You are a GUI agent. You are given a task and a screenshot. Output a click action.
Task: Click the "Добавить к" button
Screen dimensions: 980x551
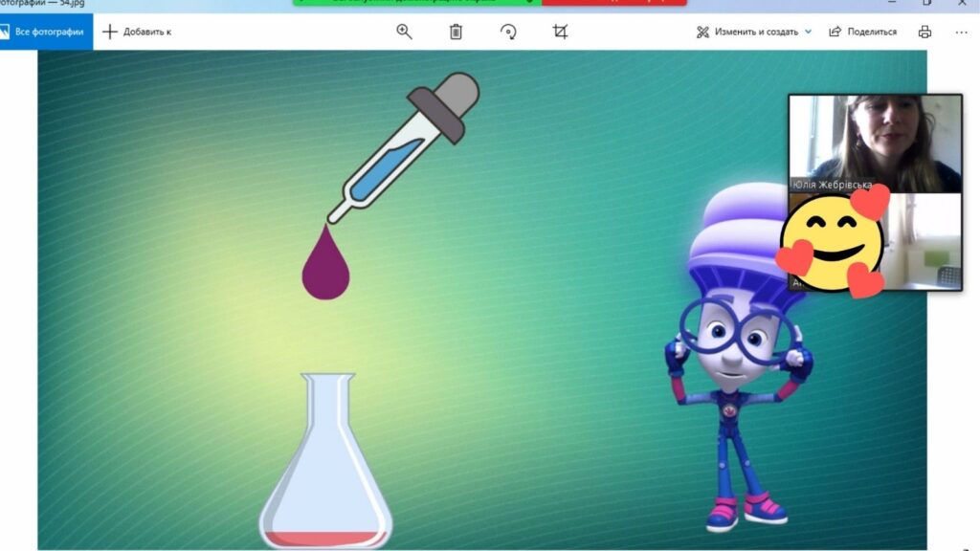(137, 32)
